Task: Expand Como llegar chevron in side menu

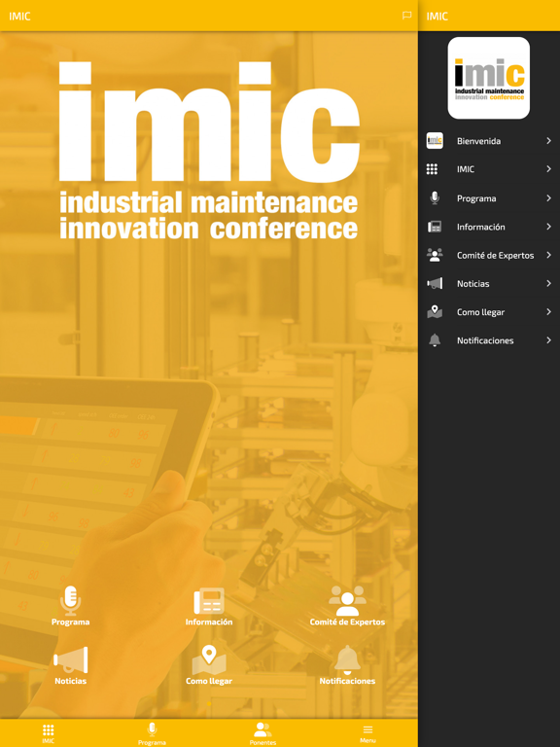Action: [x=548, y=312]
